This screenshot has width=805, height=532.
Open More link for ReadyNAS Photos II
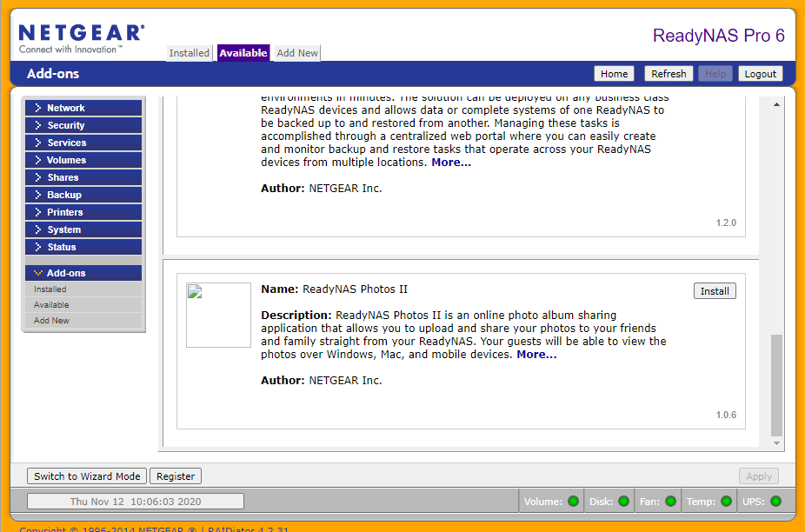click(536, 354)
